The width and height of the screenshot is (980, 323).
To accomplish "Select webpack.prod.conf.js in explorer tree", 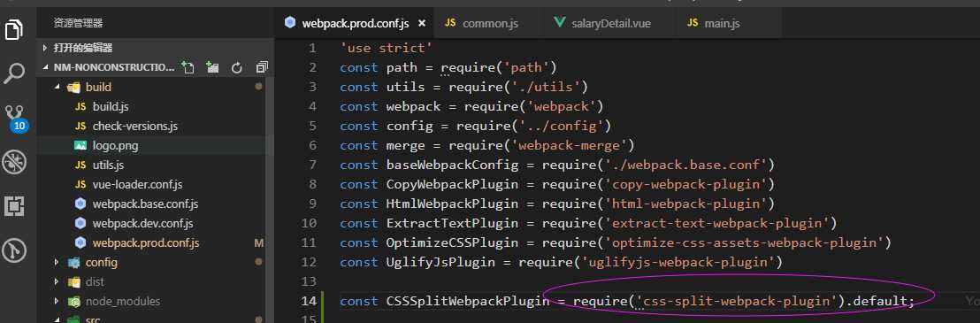I will pyautogui.click(x=146, y=242).
